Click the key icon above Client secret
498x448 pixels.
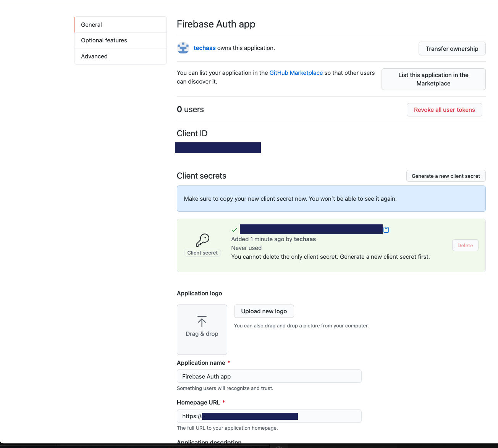click(x=202, y=240)
